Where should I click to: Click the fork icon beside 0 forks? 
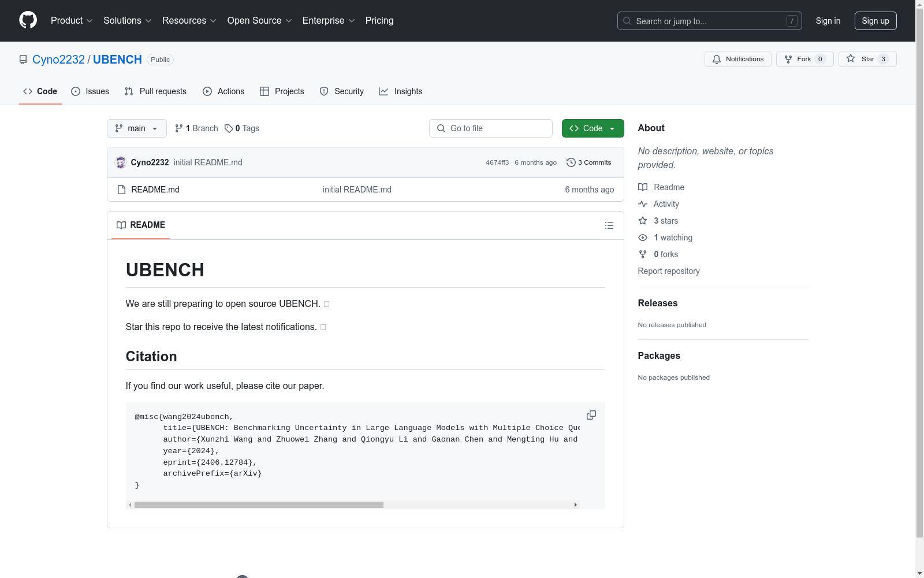(x=643, y=254)
